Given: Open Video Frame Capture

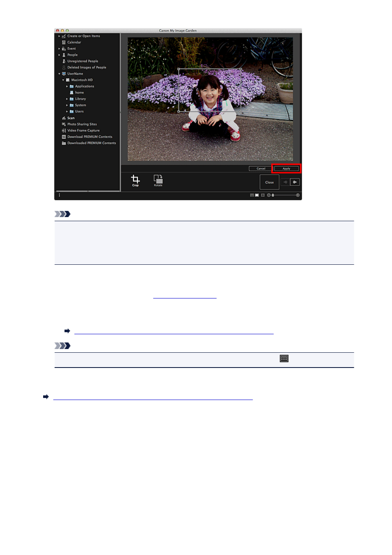Looking at the screenshot, I should pyautogui.click(x=83, y=131).
